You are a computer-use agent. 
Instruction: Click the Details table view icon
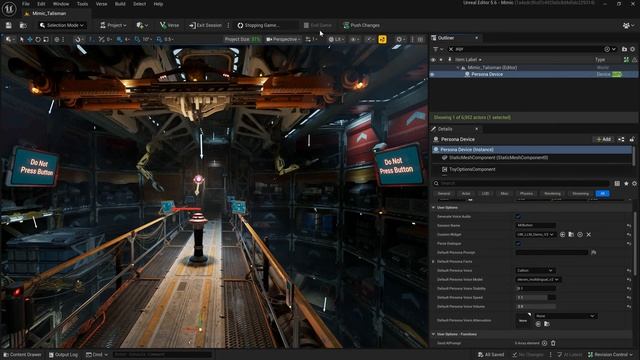[618, 183]
